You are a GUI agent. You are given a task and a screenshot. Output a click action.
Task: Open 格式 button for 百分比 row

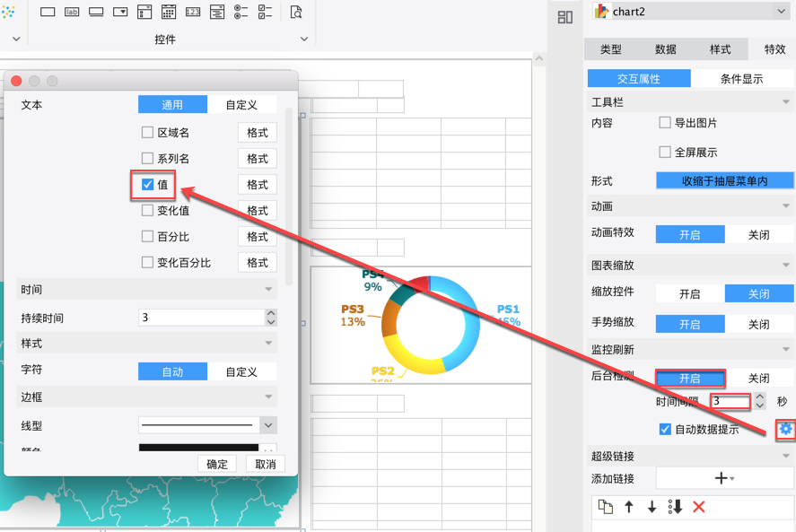(258, 236)
